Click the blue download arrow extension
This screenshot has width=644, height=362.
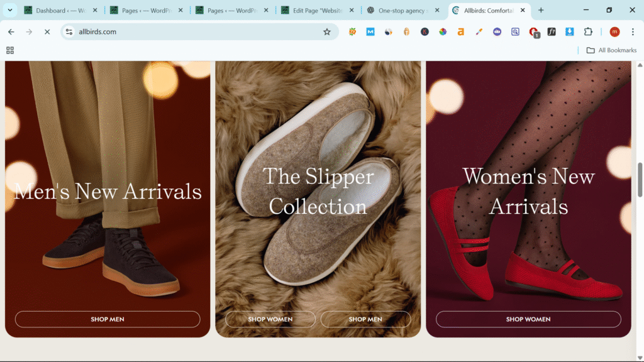pos(569,32)
